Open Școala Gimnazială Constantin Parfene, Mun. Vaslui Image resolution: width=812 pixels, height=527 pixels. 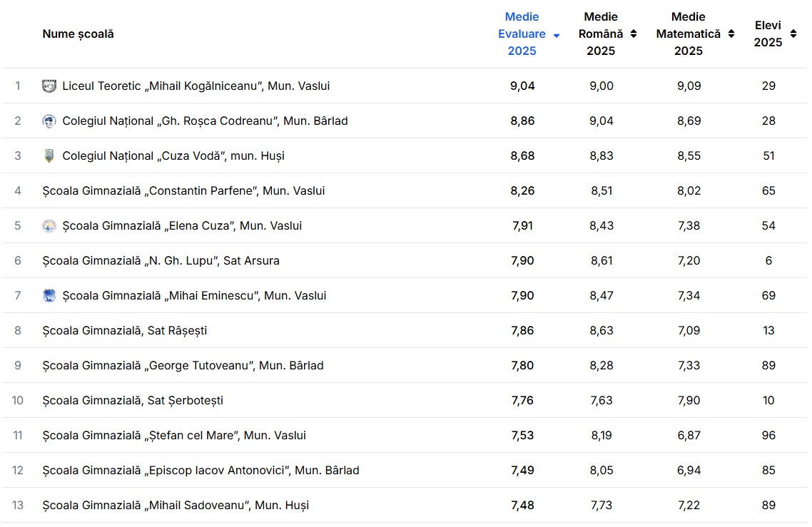183,191
